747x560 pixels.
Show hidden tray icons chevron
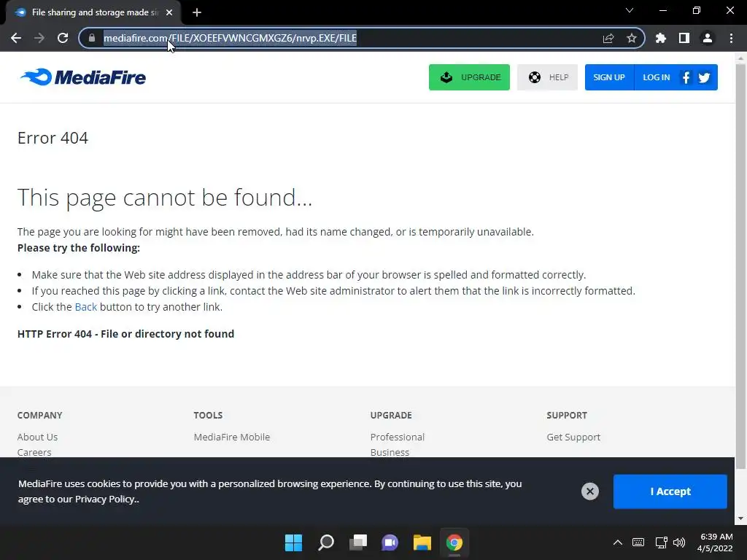(x=617, y=542)
